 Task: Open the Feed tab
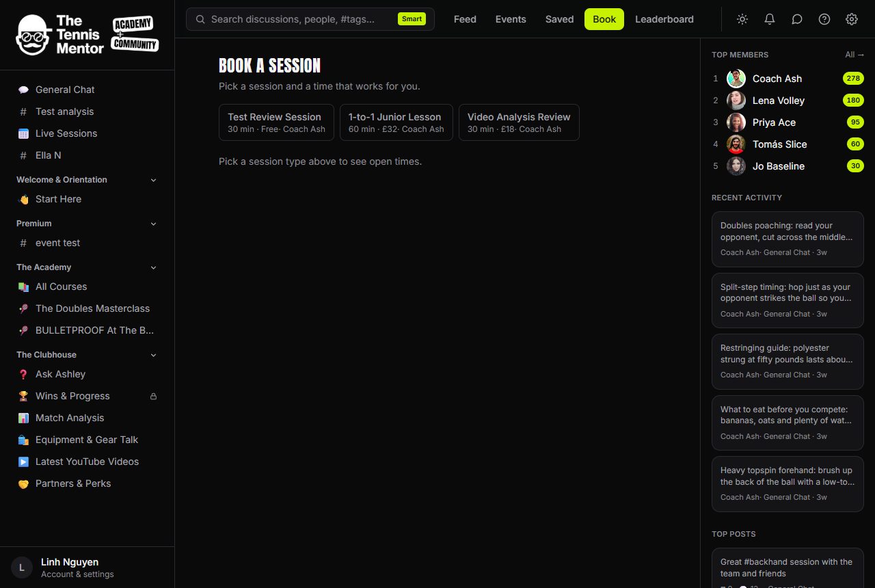pos(465,19)
